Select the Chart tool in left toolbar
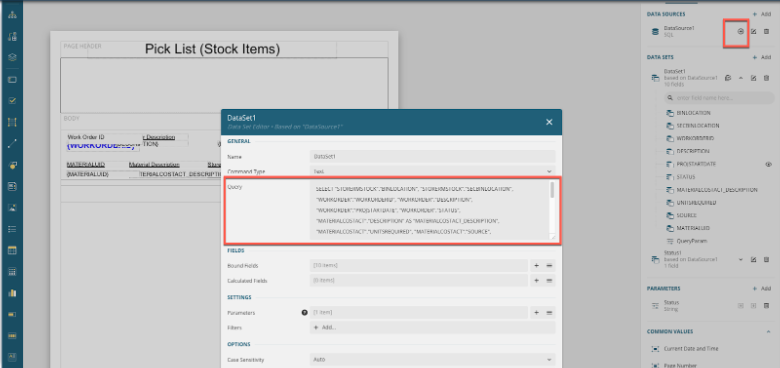 [12, 293]
